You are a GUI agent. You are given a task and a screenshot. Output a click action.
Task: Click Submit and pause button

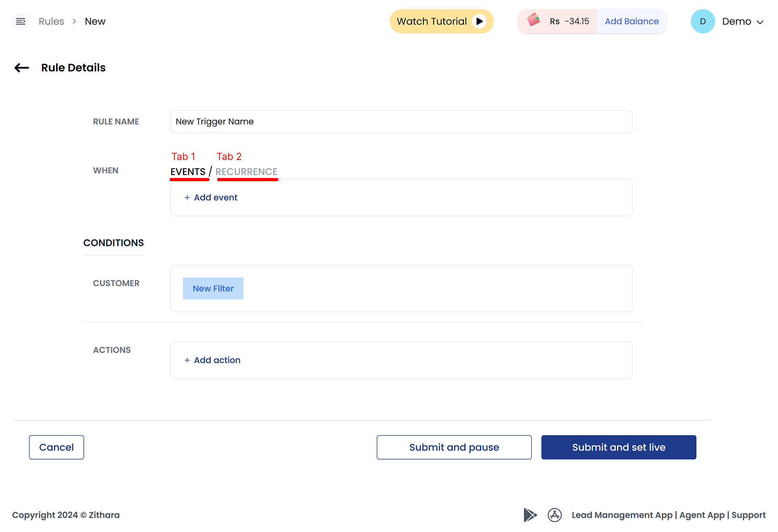[x=454, y=447]
